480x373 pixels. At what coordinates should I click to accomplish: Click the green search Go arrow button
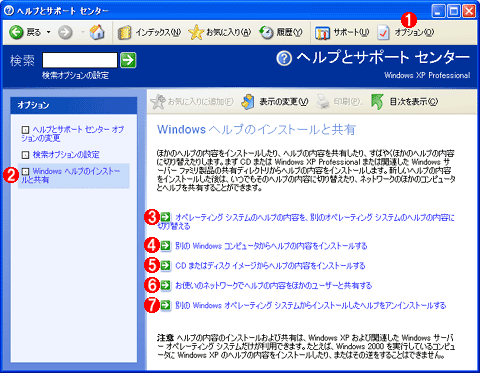coord(128,60)
